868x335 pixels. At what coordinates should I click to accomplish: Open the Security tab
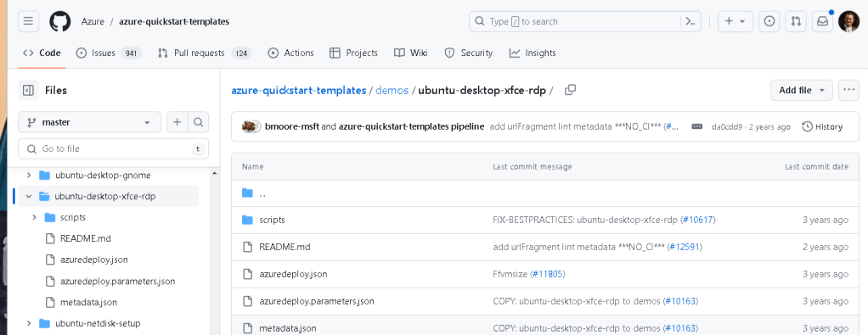click(x=468, y=53)
